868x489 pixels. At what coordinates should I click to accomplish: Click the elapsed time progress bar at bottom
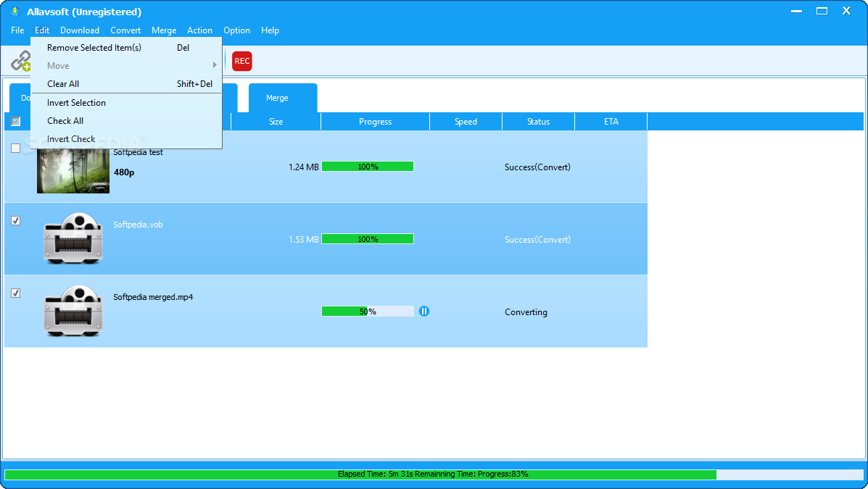(x=434, y=475)
